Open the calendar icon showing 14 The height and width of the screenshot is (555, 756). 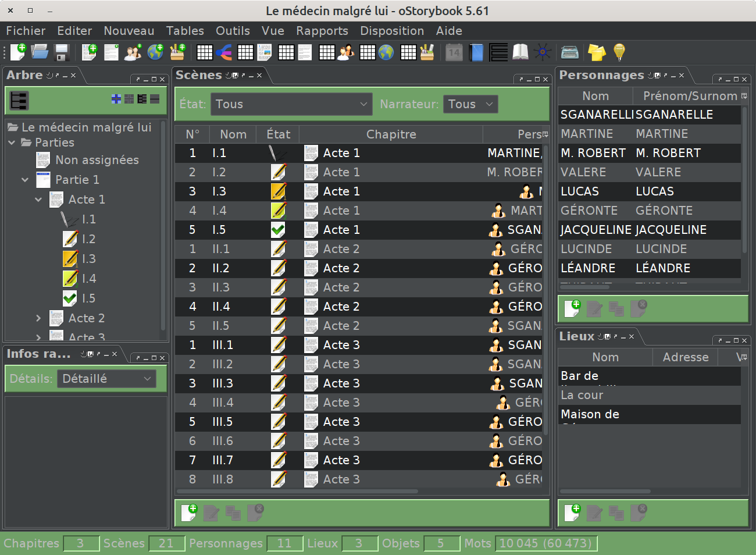454,52
